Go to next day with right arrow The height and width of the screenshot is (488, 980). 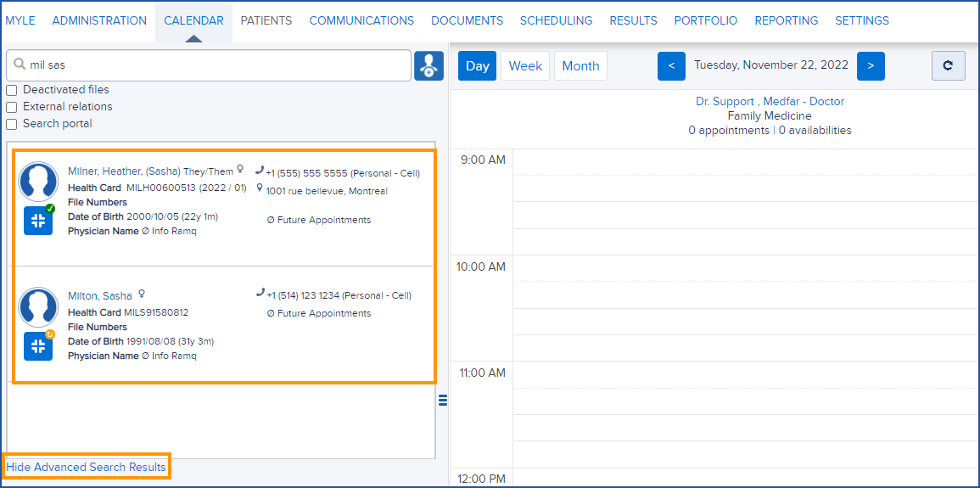coord(871,65)
